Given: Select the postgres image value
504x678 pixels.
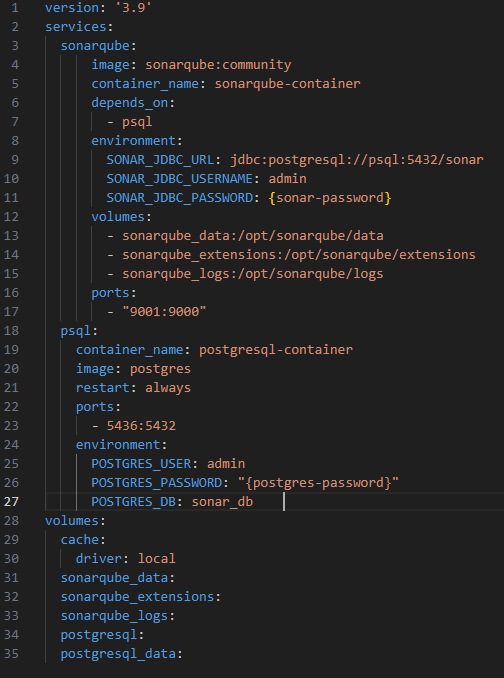Looking at the screenshot, I should click(x=160, y=369).
